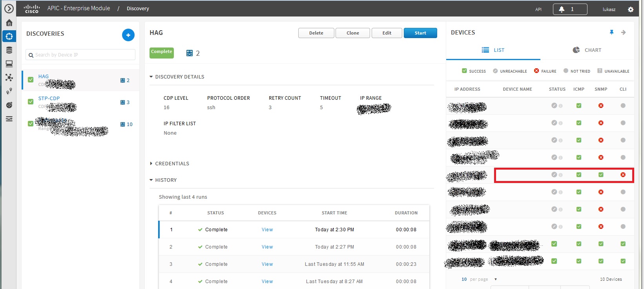This screenshot has width=644, height=289.
Task: Click the green Complete status badge
Action: coord(162,53)
